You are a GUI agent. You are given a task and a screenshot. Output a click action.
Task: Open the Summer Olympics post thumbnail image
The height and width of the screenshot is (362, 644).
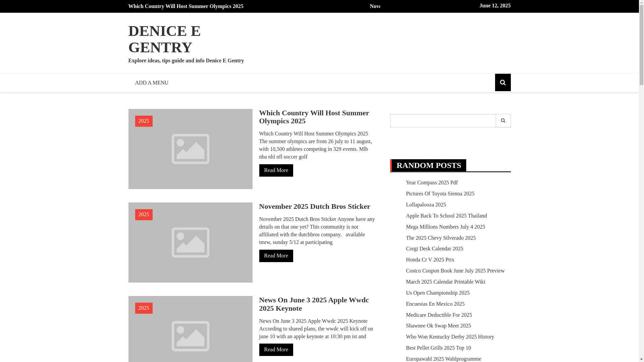pyautogui.click(x=190, y=149)
